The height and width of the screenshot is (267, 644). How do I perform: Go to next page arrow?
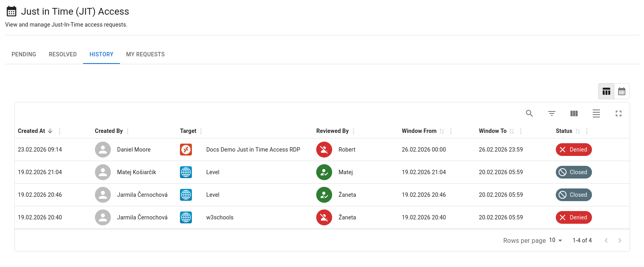tap(619, 240)
